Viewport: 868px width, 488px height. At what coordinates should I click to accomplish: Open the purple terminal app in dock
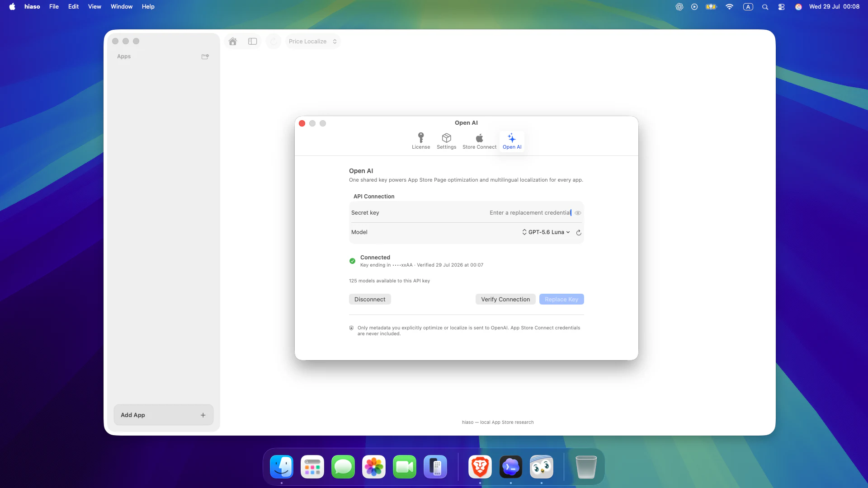511,467
